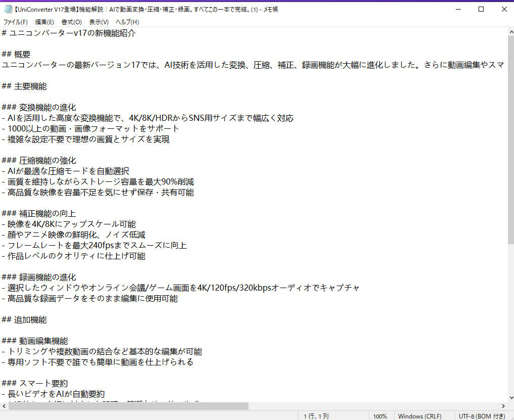Click the horizontal scrollbar track
The height and width of the screenshot is (420, 514).
[354, 405]
